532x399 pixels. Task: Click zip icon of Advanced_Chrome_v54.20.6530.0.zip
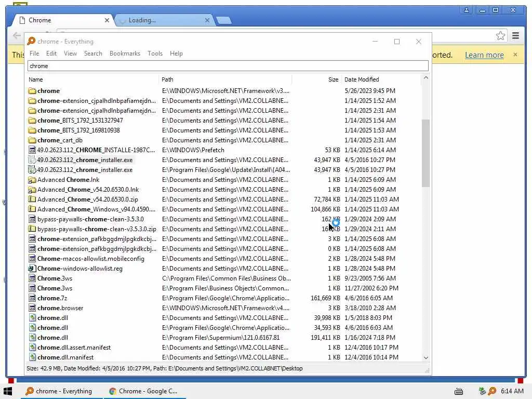click(x=32, y=199)
